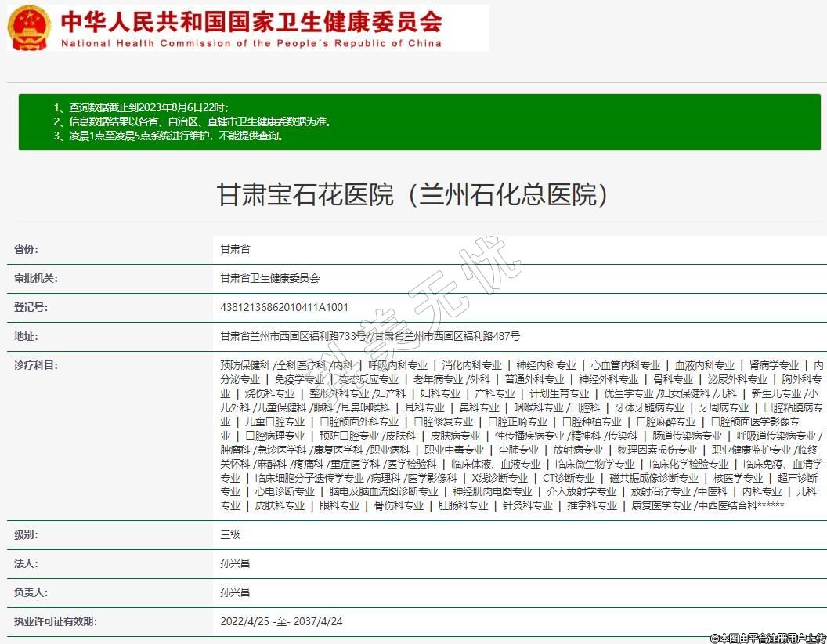Screen dimensions: 827x644
Task: Click the National Health Commission English subtitle
Action: click(251, 43)
